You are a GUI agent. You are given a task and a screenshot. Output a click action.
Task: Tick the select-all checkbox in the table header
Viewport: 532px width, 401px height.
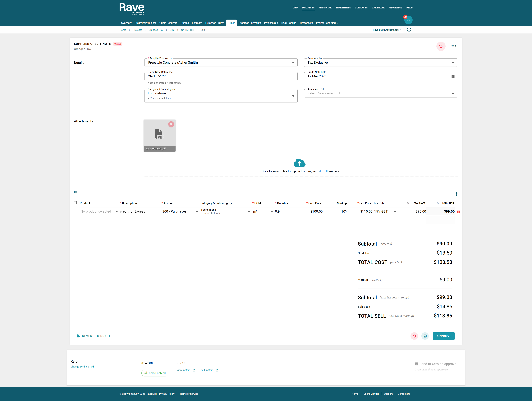coord(75,203)
